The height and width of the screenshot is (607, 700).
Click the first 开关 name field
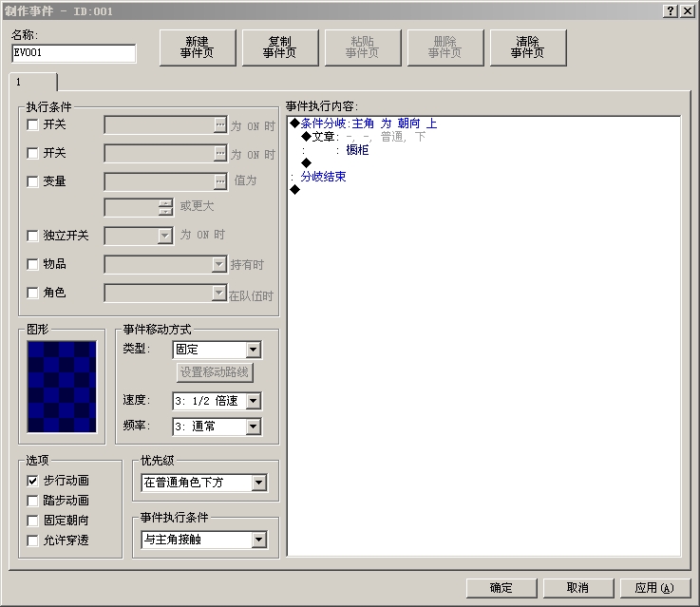point(160,125)
